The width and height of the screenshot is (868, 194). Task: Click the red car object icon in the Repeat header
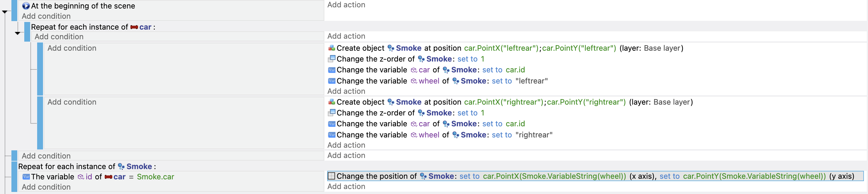[134, 27]
